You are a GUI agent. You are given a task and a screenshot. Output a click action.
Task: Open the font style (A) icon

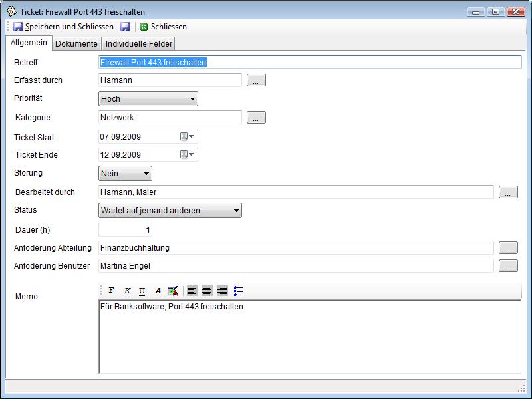coord(158,291)
